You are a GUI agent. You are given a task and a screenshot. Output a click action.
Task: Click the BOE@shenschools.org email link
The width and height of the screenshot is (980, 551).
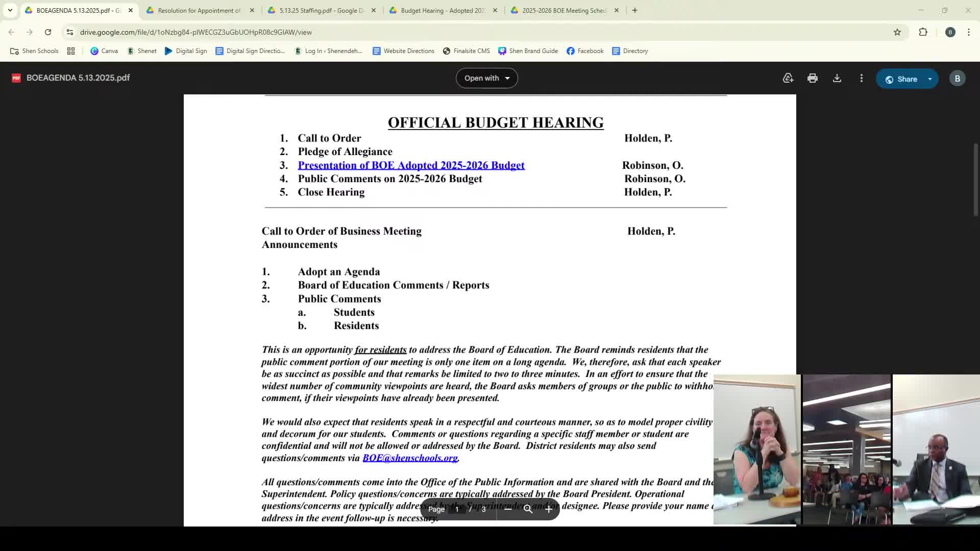click(x=410, y=458)
